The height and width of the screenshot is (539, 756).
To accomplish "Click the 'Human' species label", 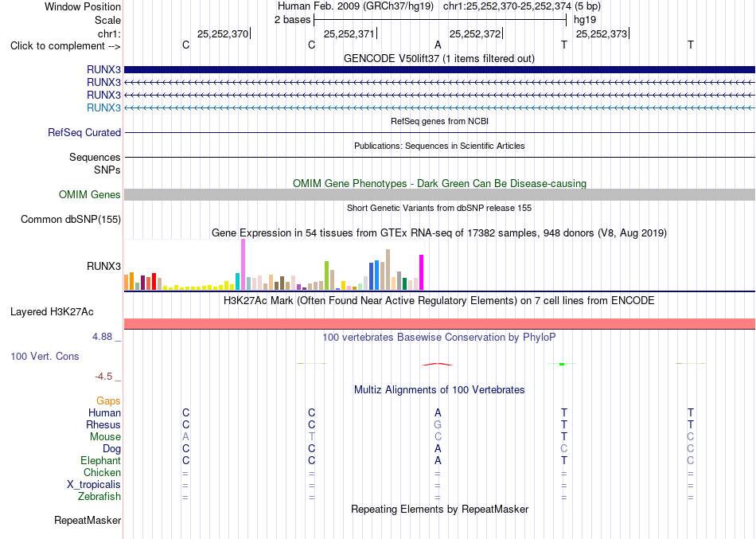I will coord(104,412).
